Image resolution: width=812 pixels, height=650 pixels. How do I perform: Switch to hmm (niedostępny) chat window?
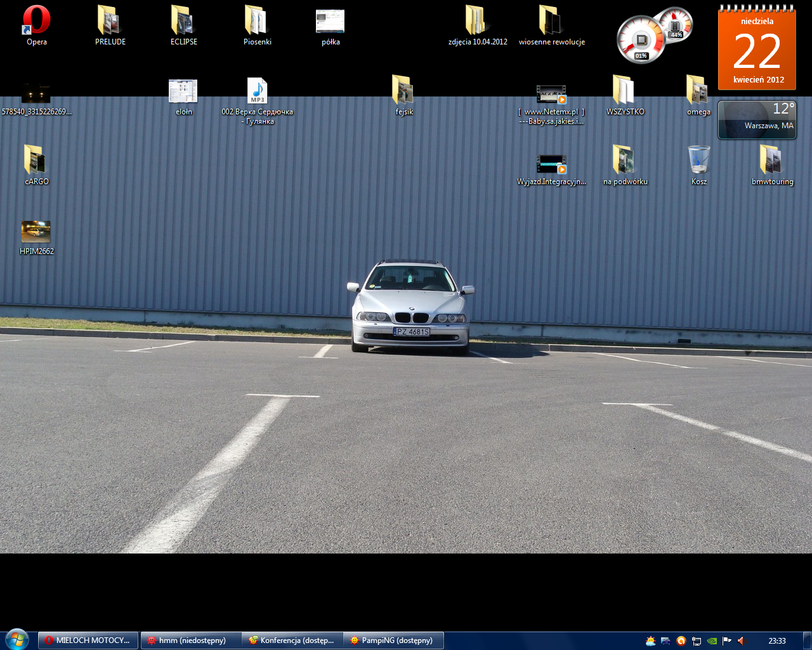[190, 640]
